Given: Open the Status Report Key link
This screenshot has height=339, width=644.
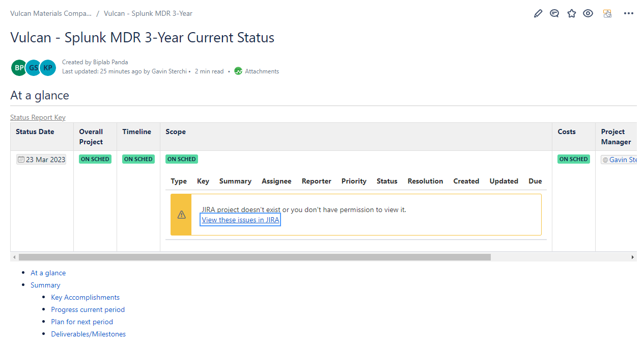Looking at the screenshot, I should [38, 117].
